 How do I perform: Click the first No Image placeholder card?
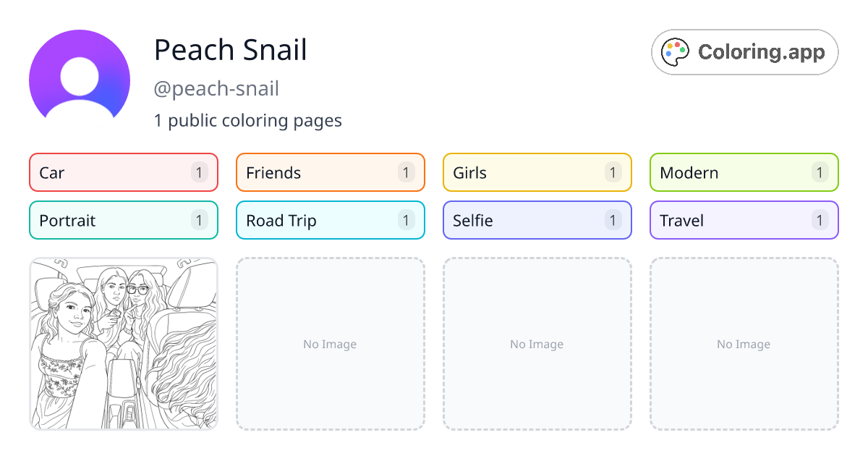(x=331, y=344)
